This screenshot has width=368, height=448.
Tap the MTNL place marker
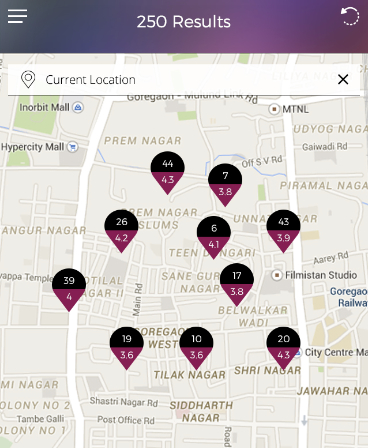coord(274,109)
